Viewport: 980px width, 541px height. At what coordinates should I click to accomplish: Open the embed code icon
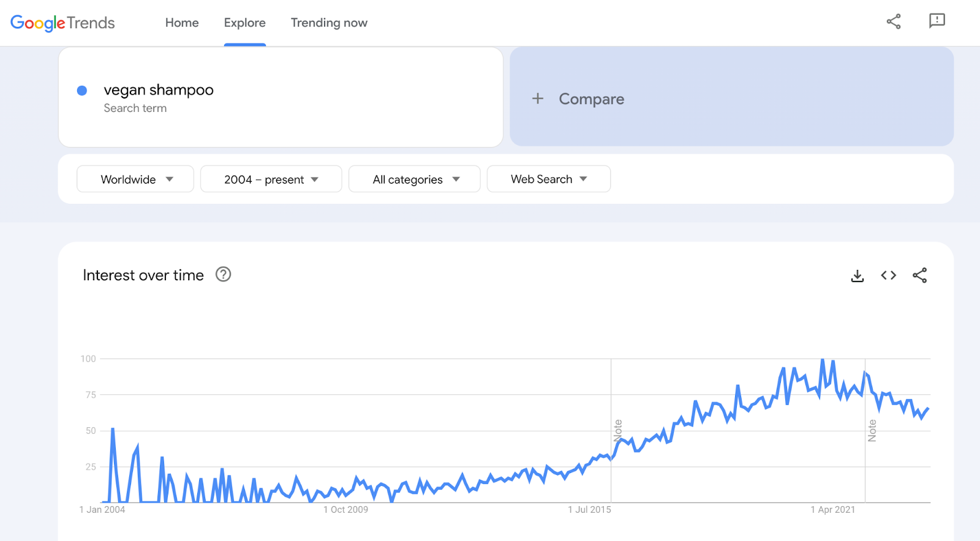(888, 275)
